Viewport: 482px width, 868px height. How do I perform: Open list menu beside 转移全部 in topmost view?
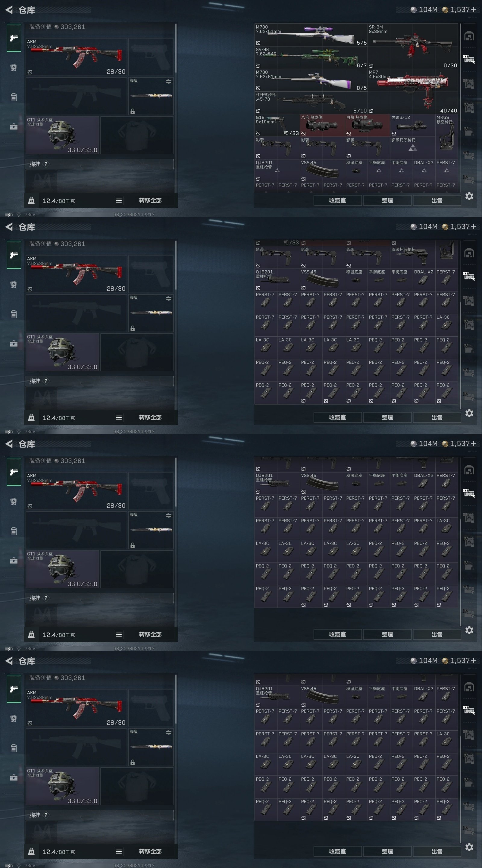[x=119, y=200]
